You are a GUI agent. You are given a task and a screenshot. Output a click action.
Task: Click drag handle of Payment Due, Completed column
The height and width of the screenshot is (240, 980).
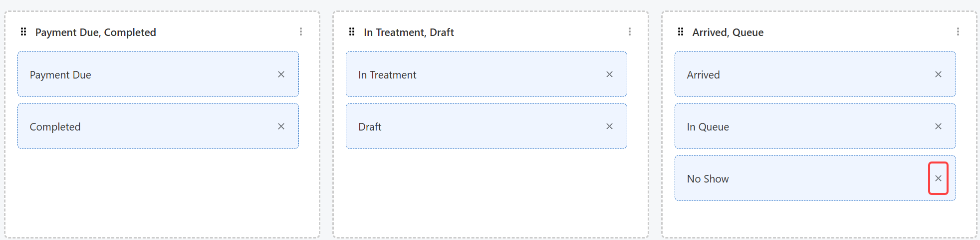(23, 32)
